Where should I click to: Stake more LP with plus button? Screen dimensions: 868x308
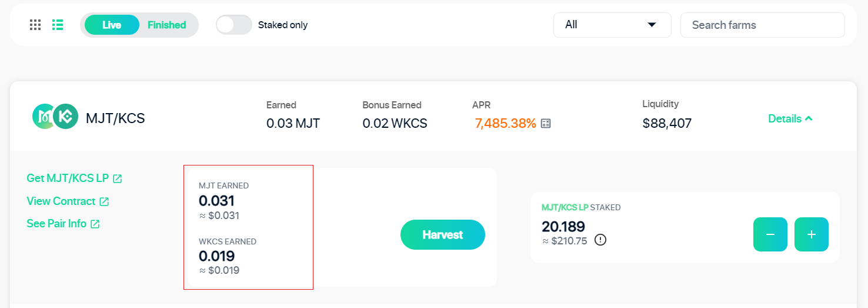click(x=812, y=234)
